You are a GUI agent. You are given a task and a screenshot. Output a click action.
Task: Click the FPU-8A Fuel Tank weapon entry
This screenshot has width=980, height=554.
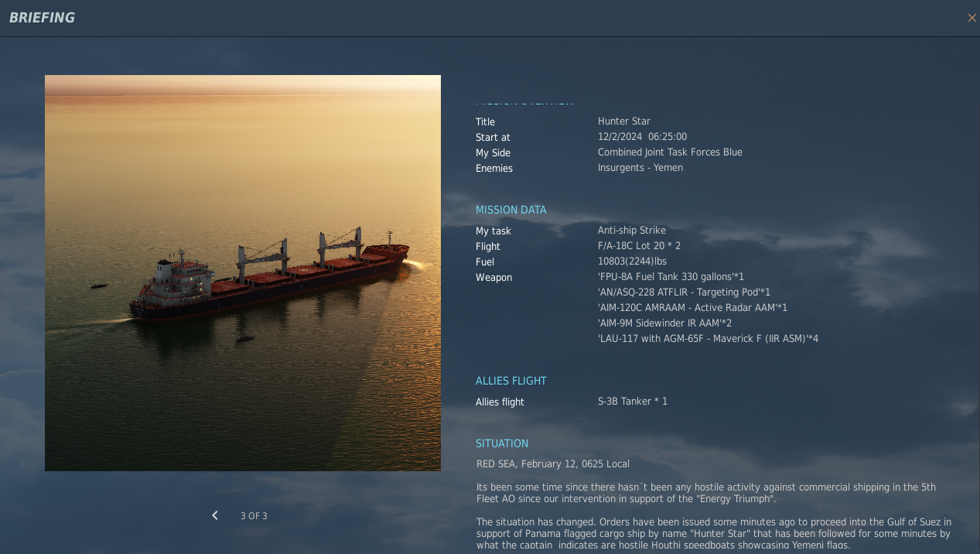671,277
